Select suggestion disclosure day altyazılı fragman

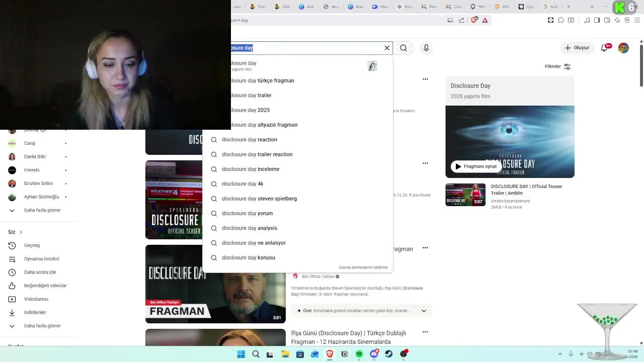point(297,125)
